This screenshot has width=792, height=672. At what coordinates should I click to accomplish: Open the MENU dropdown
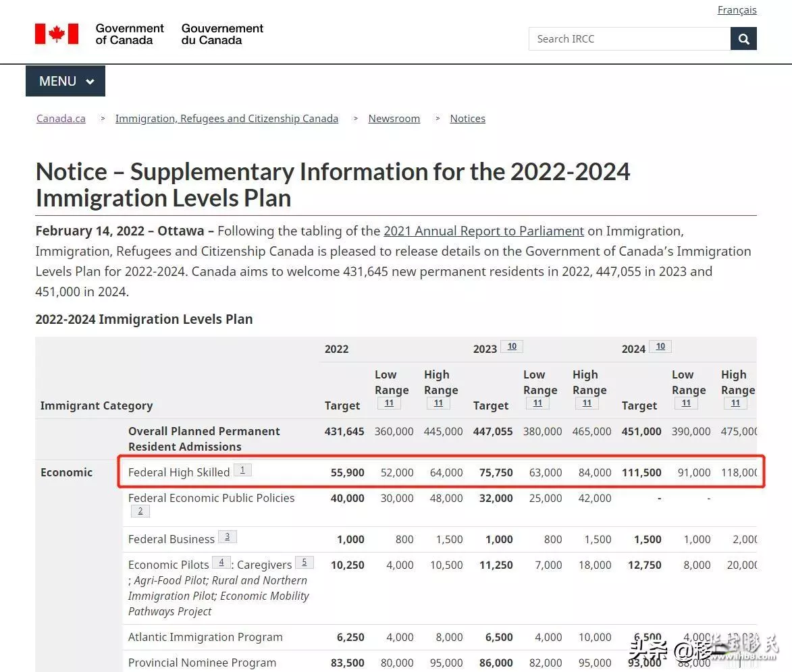tap(65, 81)
